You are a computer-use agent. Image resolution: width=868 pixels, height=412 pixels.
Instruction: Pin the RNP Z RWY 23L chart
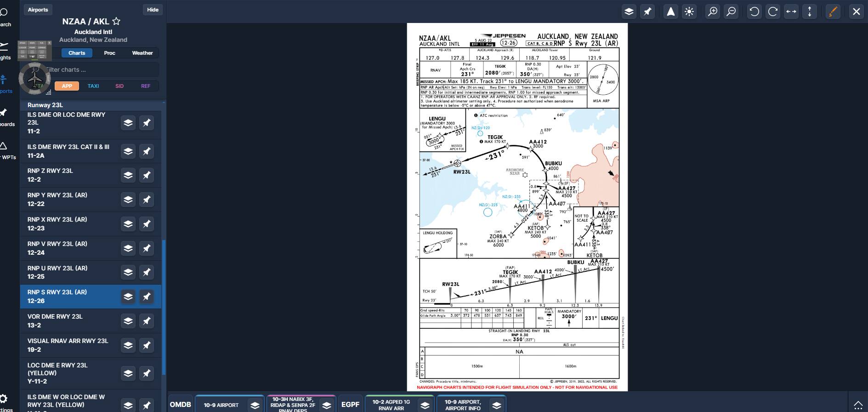147,175
